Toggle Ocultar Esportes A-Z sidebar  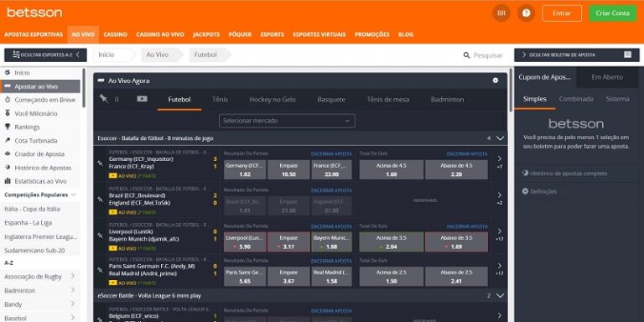[45, 55]
